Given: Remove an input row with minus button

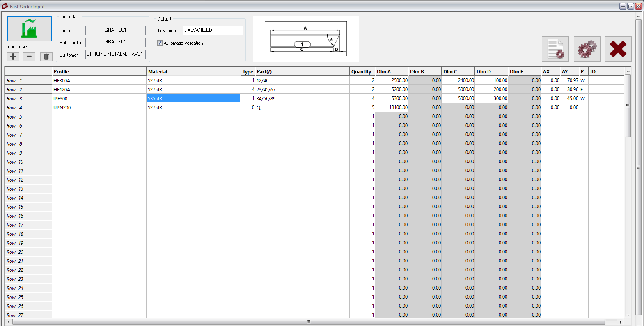Looking at the screenshot, I should 29,57.
